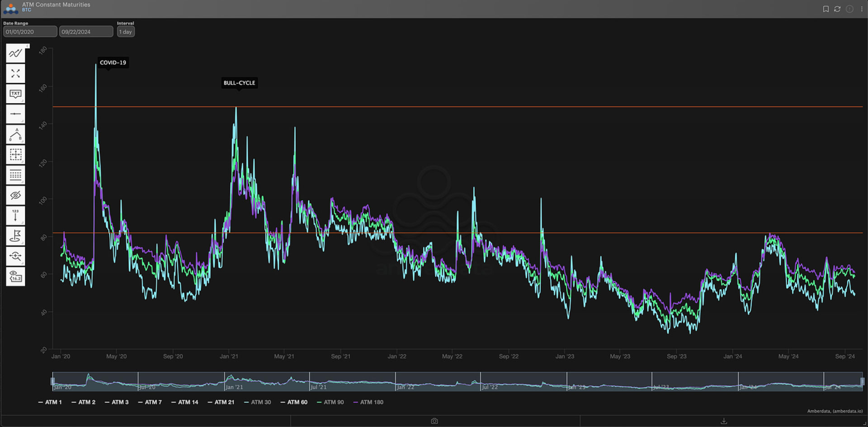Toggle ATM 60 series in legend

294,402
